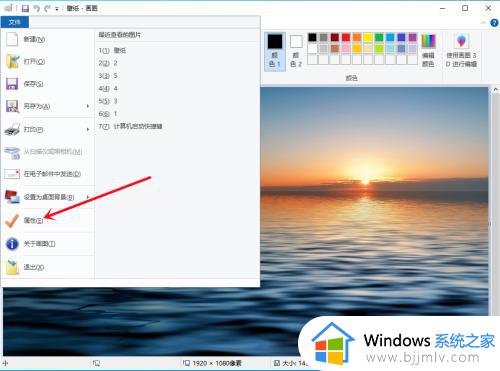
Task: Open a file with the 打开 folder icon
Action: coord(12,62)
